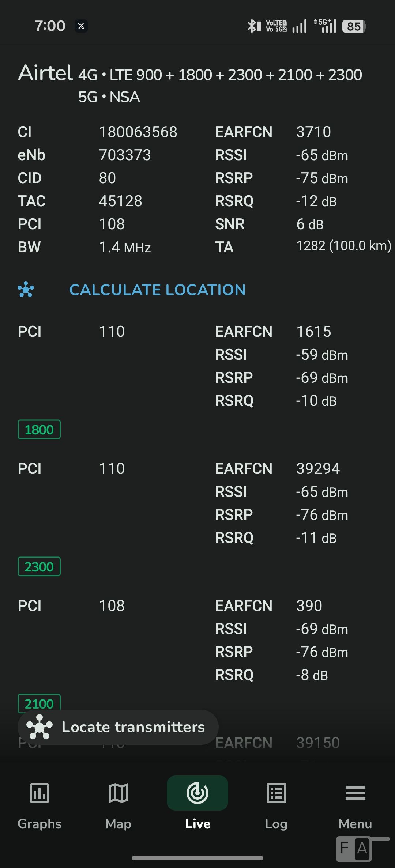
Task: Open the Graphs tab icon
Action: [39, 793]
